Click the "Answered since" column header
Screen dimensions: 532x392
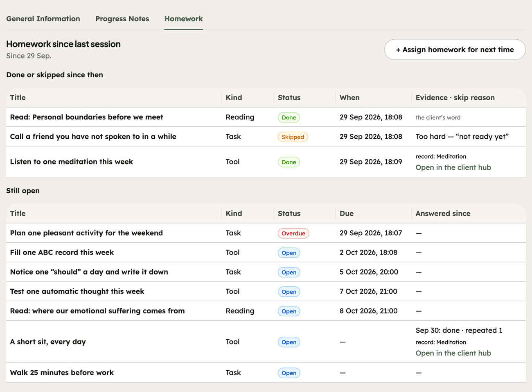click(x=443, y=213)
